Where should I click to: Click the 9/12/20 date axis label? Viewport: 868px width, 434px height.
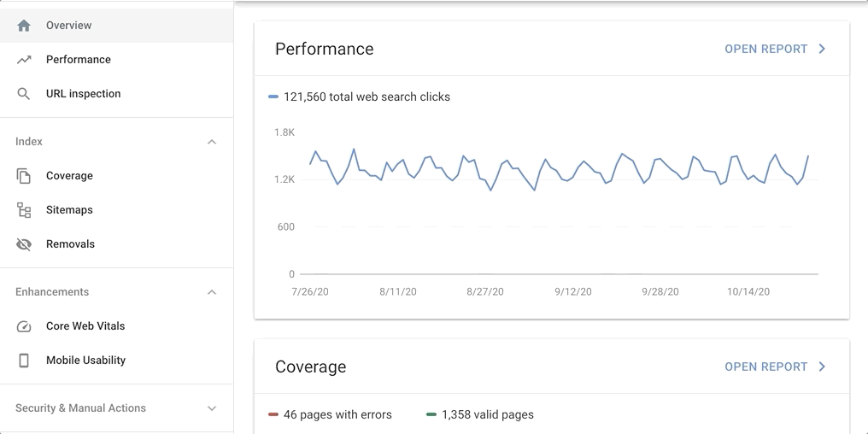click(573, 291)
